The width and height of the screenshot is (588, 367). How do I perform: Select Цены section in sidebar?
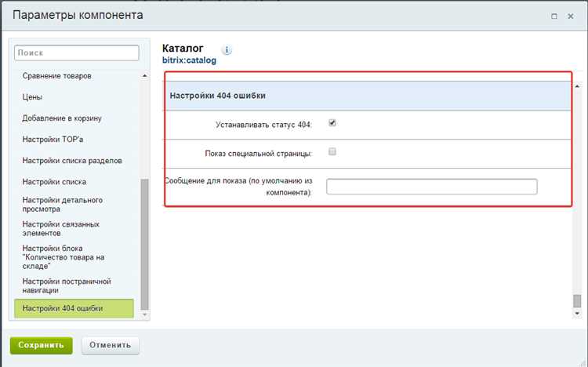point(32,96)
